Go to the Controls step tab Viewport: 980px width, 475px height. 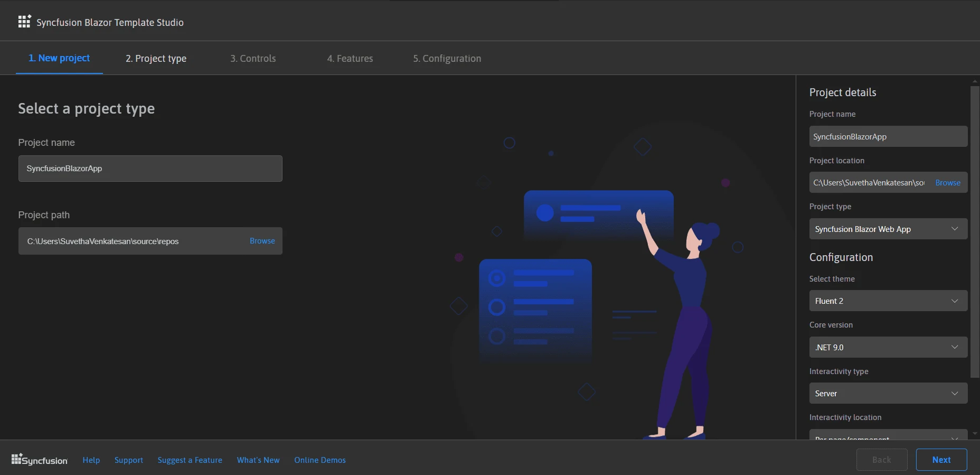253,58
